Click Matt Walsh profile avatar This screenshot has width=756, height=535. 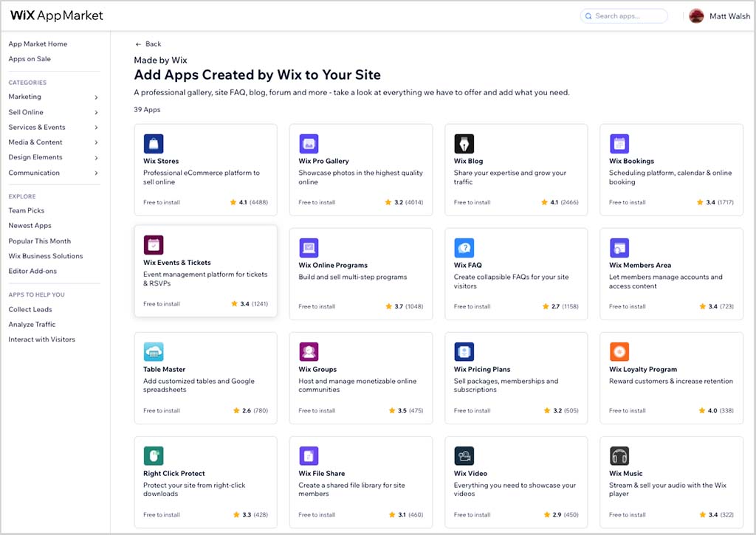point(695,16)
